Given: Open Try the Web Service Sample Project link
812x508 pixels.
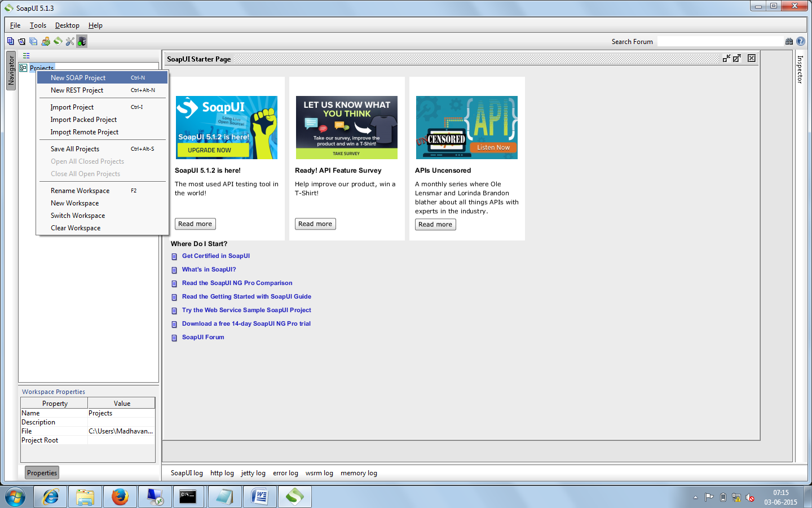Looking at the screenshot, I should (246, 310).
